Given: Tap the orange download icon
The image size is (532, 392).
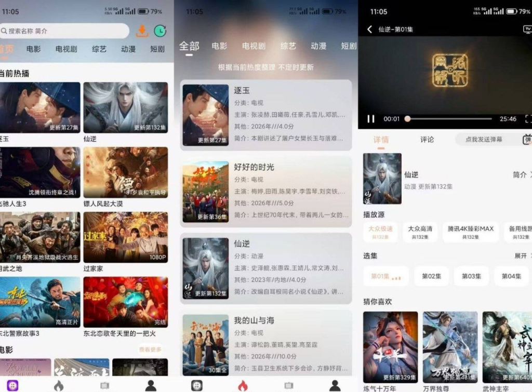Looking at the screenshot, I should coord(142,31).
